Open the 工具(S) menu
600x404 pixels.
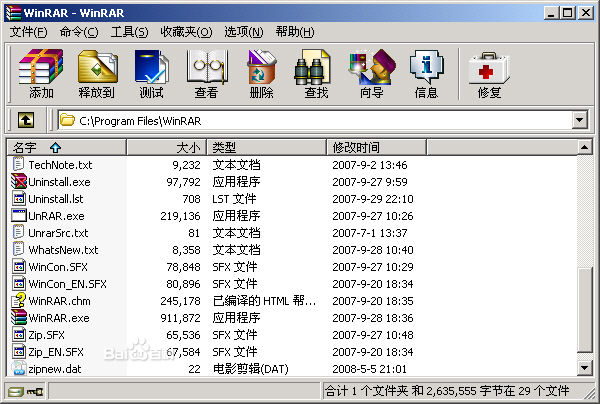coord(129,32)
